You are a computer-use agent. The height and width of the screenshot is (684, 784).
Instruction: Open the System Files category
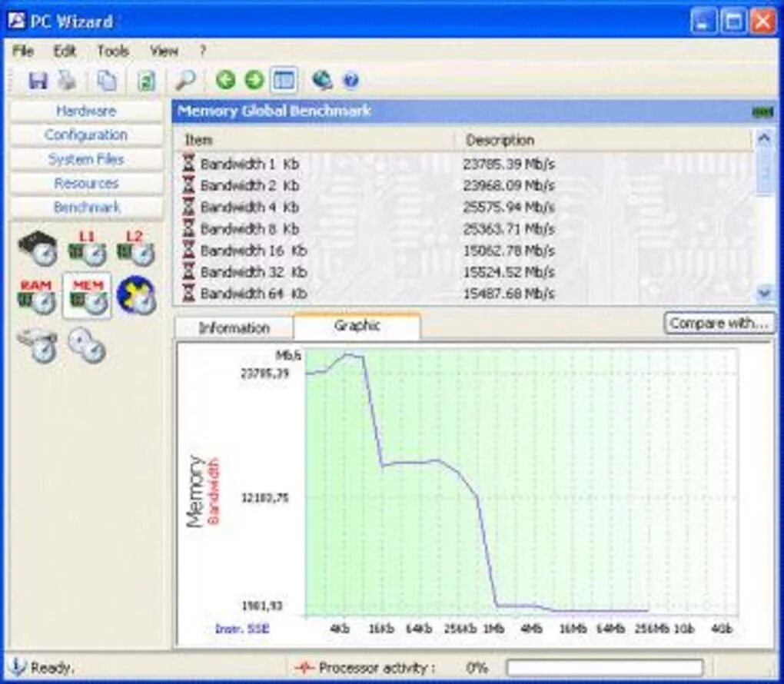(86, 159)
